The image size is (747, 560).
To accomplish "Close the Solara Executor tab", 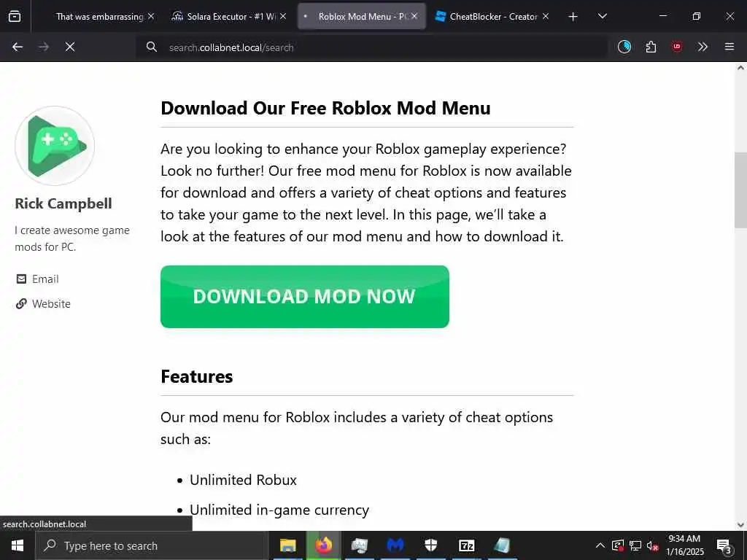I will 283,16.
